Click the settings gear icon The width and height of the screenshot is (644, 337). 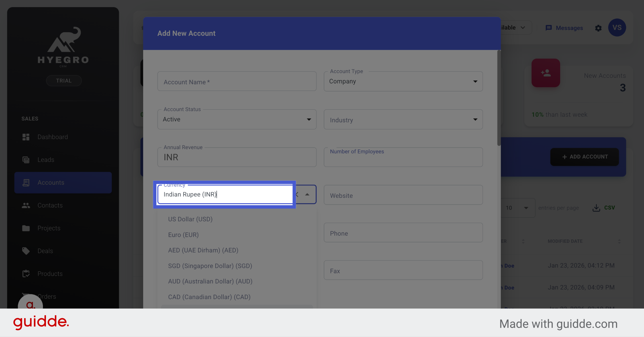[598, 28]
